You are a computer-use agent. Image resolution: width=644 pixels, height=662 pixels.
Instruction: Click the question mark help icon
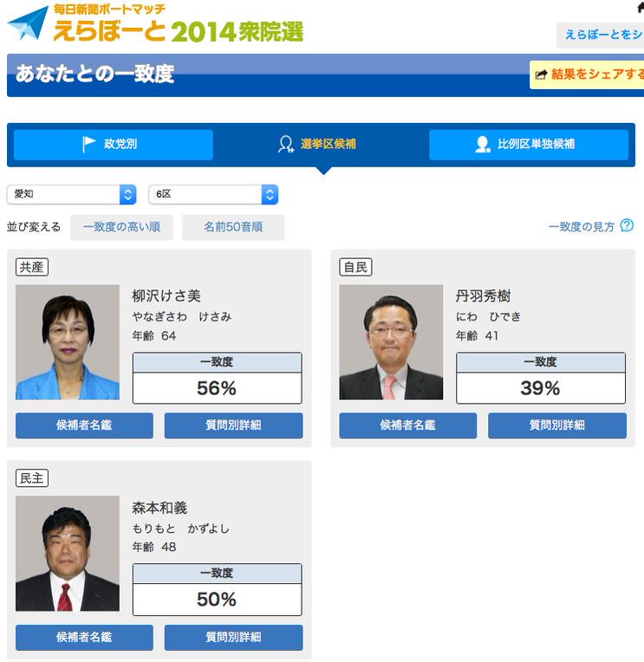tap(627, 226)
